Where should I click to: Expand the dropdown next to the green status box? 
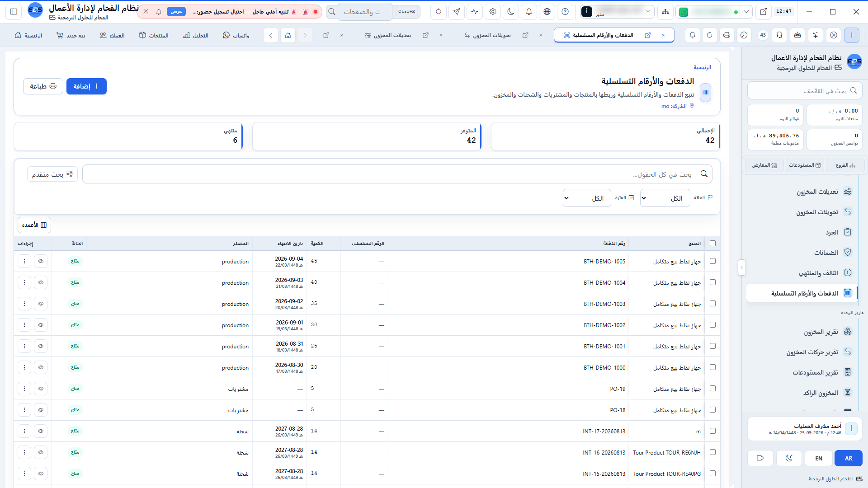[746, 12]
